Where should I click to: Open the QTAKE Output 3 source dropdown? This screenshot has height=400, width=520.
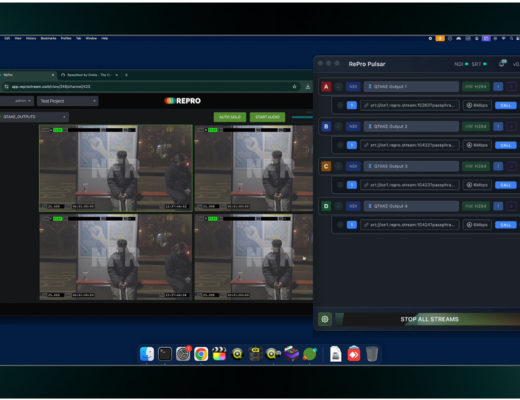point(411,166)
